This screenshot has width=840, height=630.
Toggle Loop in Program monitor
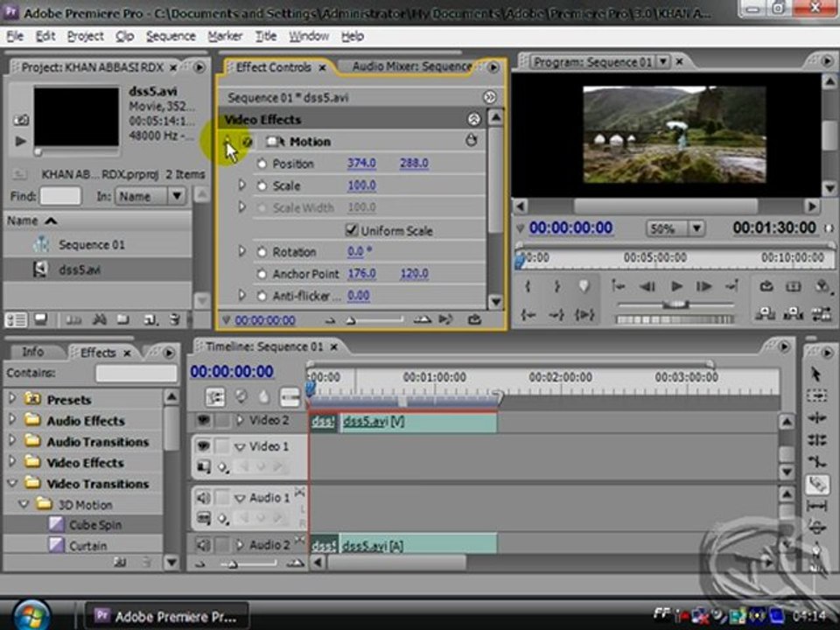tap(766, 287)
